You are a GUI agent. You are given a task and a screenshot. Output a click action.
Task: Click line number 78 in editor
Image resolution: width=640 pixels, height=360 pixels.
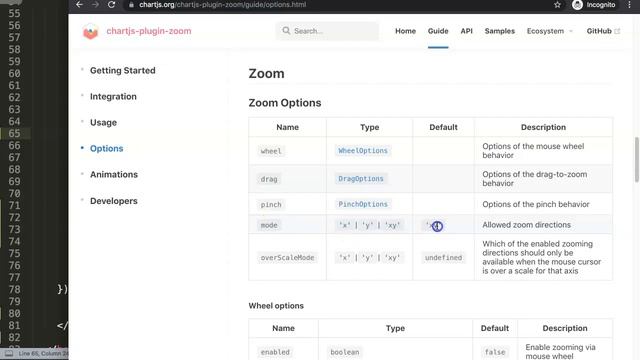14,289
